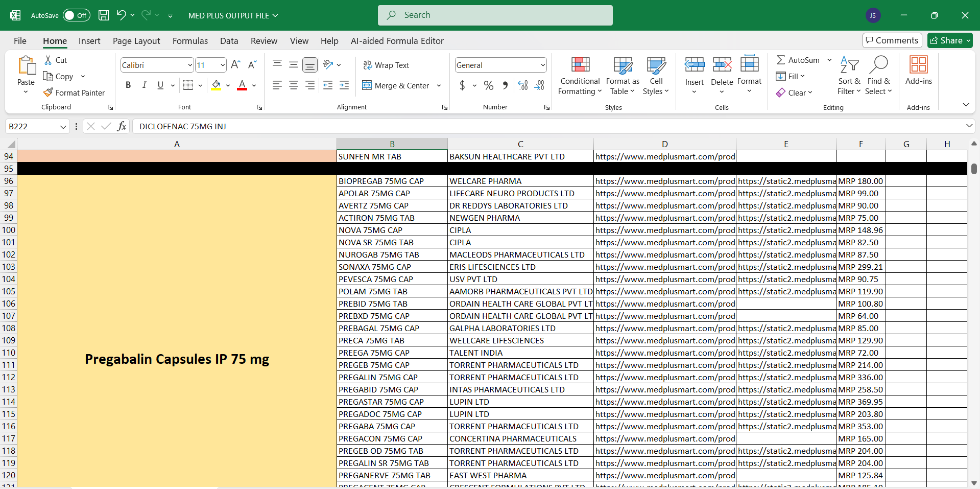Open the AI-aided Formula Editor tab

pyautogui.click(x=397, y=41)
